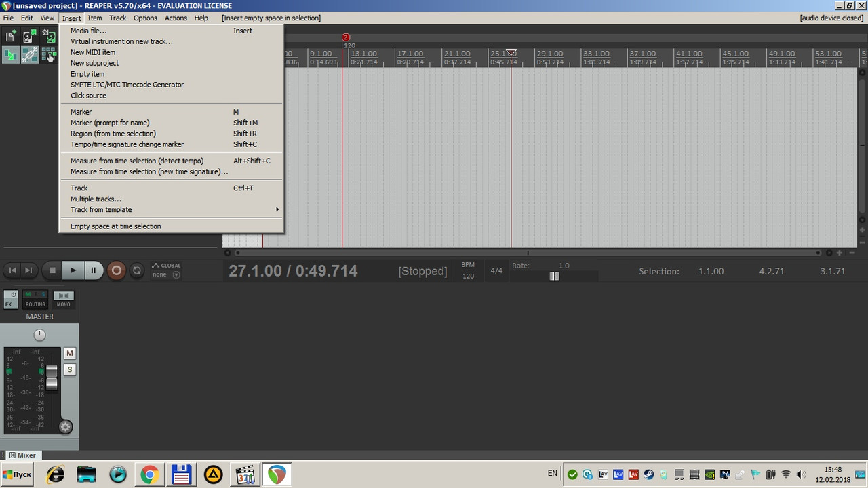Select Tempo/time signature change marker
This screenshot has width=868, height=488.
171,144
